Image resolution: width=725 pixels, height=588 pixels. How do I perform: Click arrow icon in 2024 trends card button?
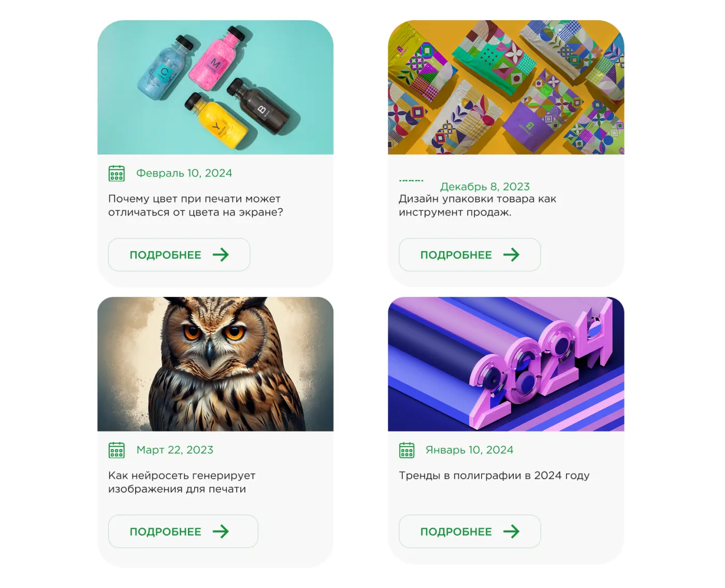[511, 531]
